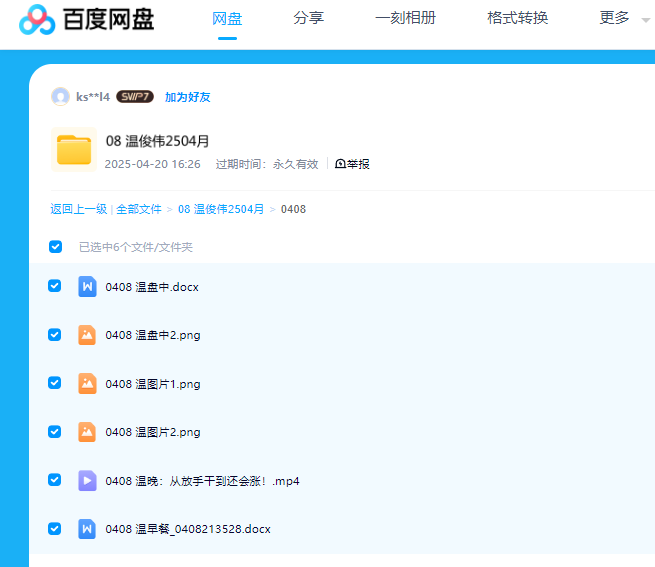Open the 一刻相册 tab
The height and width of the screenshot is (567, 655).
[405, 18]
